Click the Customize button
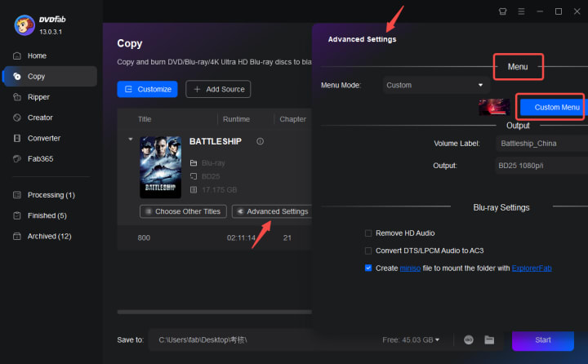 147,89
